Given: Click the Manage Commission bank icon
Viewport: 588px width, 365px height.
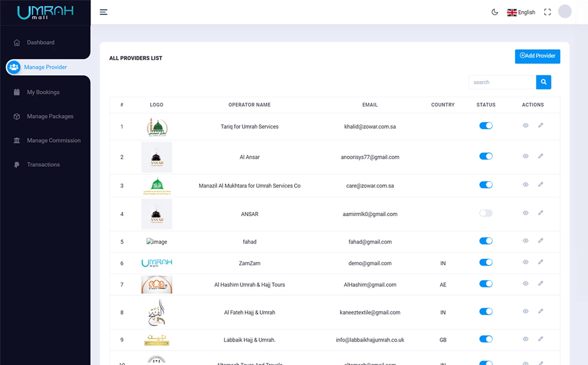Looking at the screenshot, I should pos(17,140).
